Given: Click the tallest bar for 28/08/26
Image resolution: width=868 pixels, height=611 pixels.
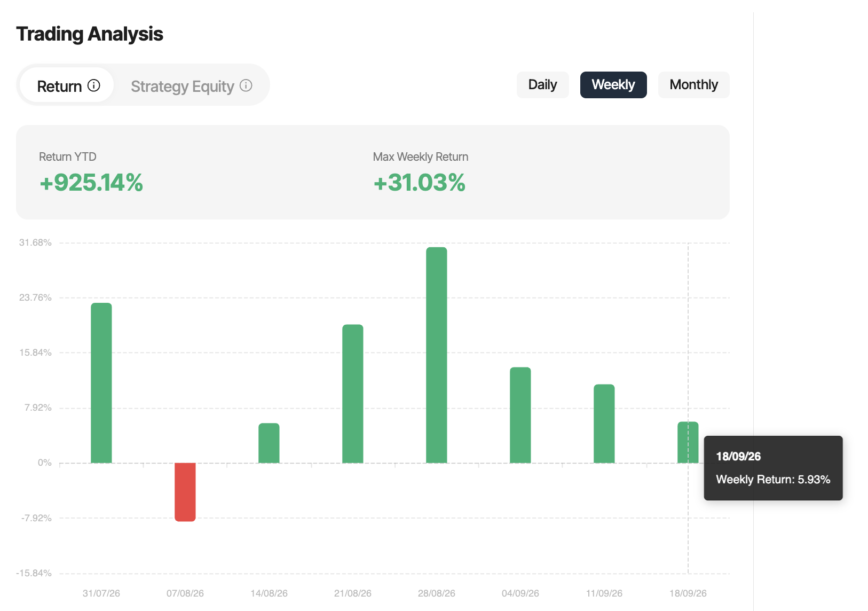Looking at the screenshot, I should tap(437, 355).
